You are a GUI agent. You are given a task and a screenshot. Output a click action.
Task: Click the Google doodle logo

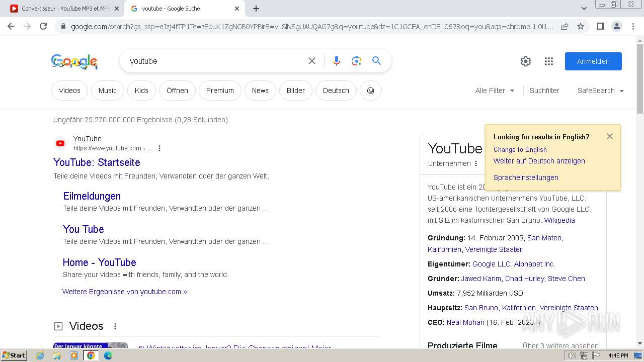pos(74,61)
